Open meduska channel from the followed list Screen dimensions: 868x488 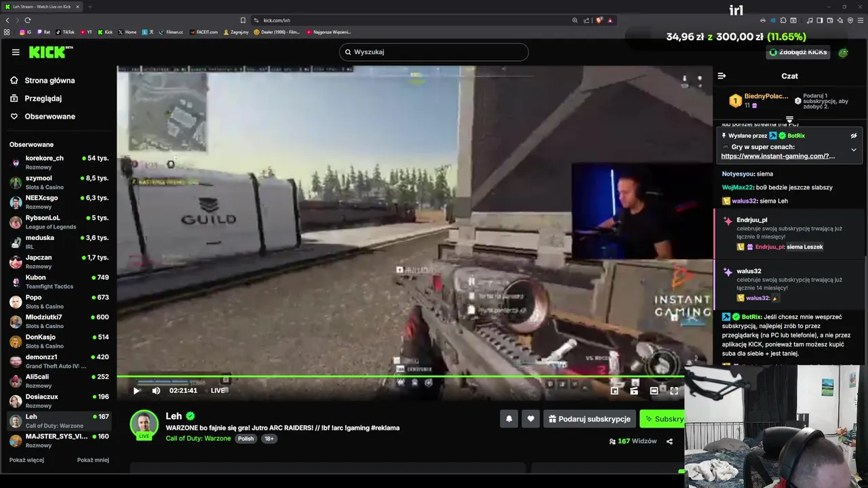click(58, 241)
